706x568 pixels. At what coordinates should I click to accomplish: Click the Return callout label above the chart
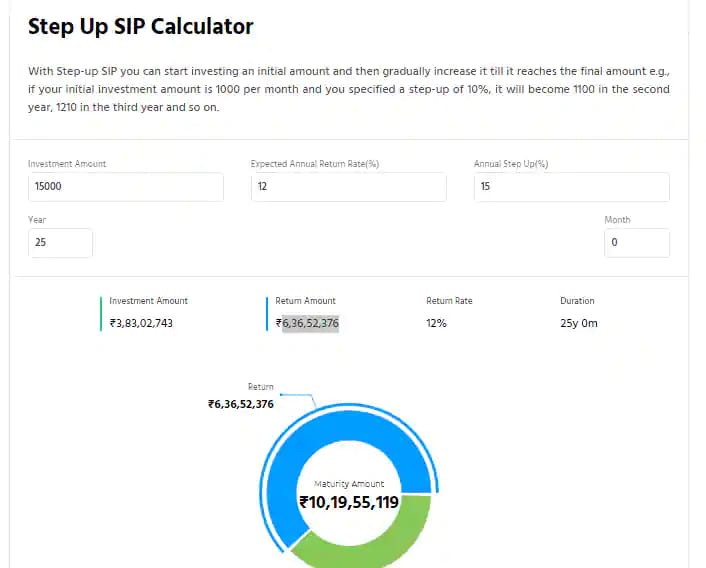point(260,386)
